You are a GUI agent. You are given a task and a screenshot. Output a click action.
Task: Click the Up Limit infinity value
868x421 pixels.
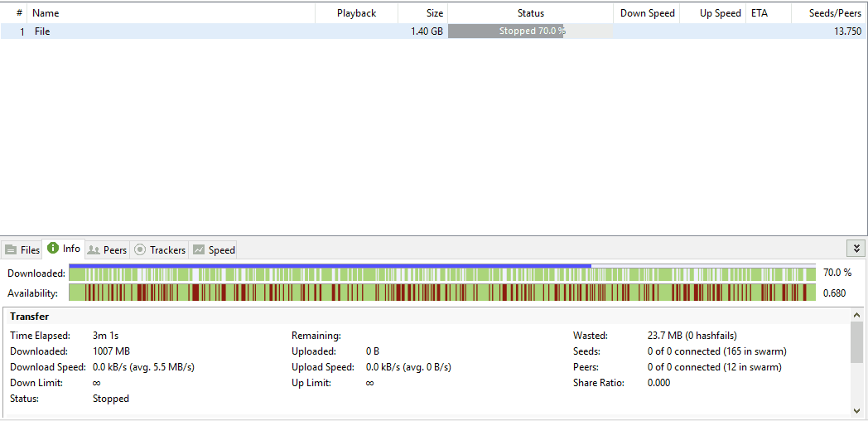pyautogui.click(x=369, y=383)
